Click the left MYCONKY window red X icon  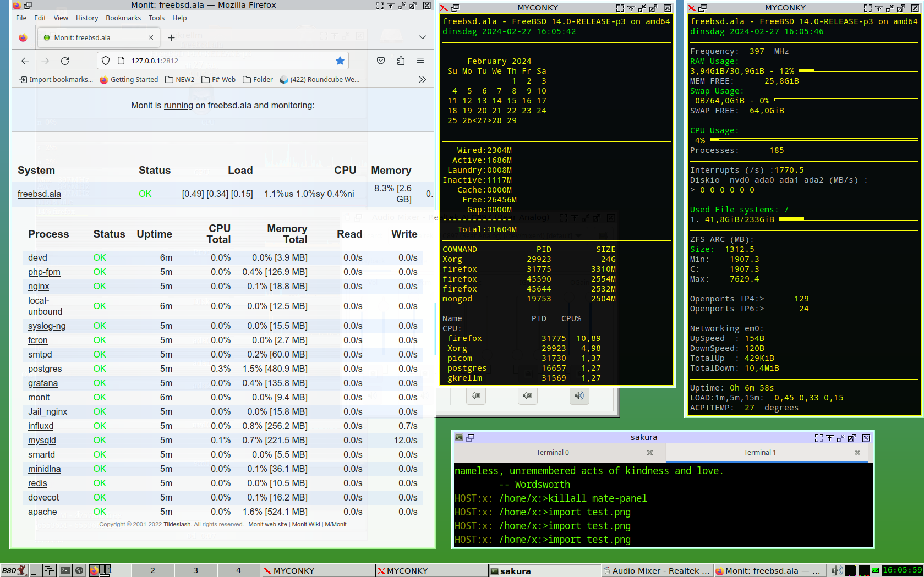coord(444,8)
